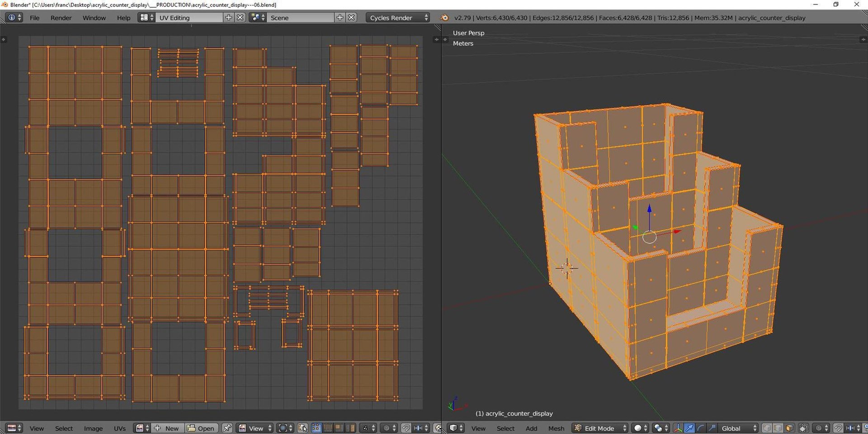Click the Scene name field

tap(300, 18)
